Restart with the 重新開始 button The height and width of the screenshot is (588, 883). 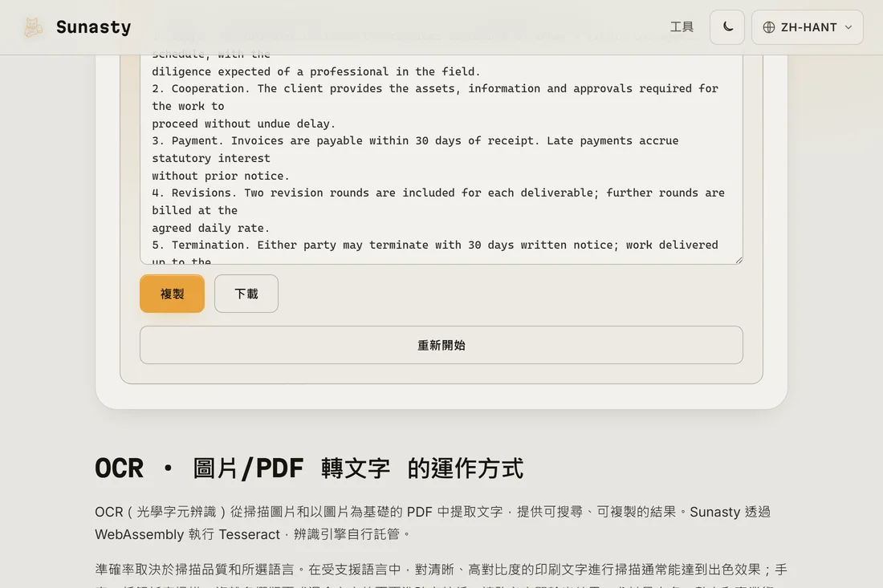441,345
